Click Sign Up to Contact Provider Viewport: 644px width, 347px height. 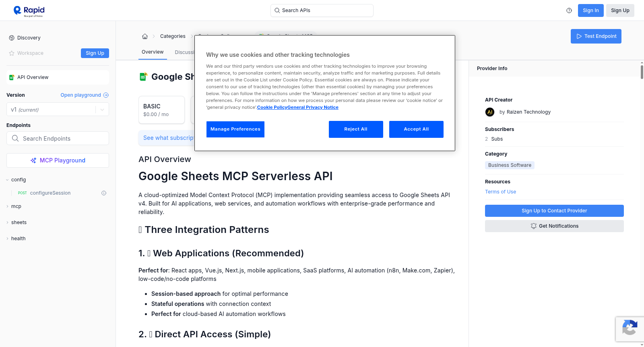pos(554,211)
